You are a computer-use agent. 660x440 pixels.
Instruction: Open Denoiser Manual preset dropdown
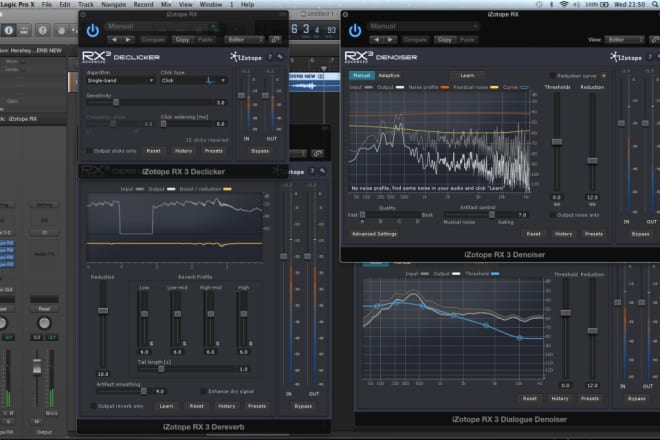click(424, 27)
